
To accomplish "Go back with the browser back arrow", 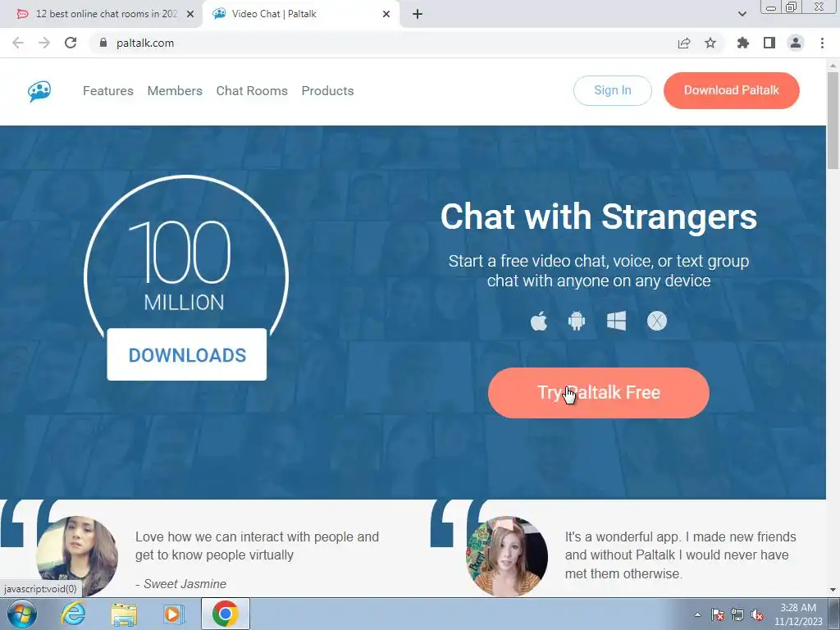I will click(x=18, y=43).
